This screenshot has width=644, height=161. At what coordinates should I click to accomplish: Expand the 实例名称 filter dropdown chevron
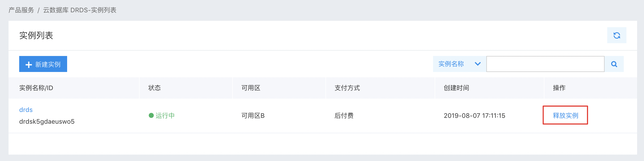coord(478,64)
